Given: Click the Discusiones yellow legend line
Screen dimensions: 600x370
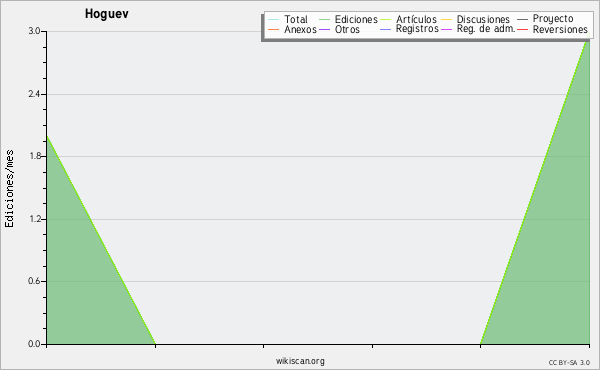Looking at the screenshot, I should [x=447, y=20].
